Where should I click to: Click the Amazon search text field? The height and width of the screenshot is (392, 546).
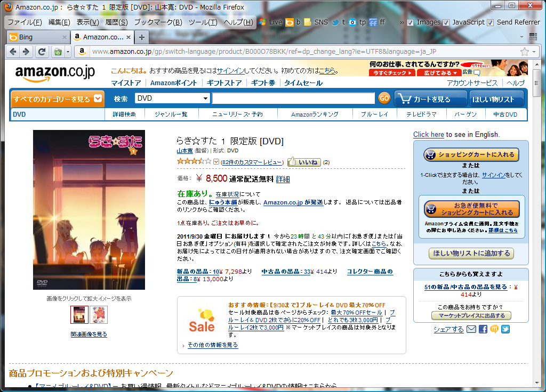[x=293, y=99]
